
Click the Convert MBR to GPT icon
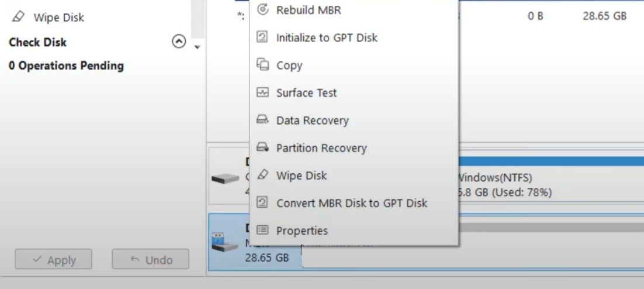point(263,202)
